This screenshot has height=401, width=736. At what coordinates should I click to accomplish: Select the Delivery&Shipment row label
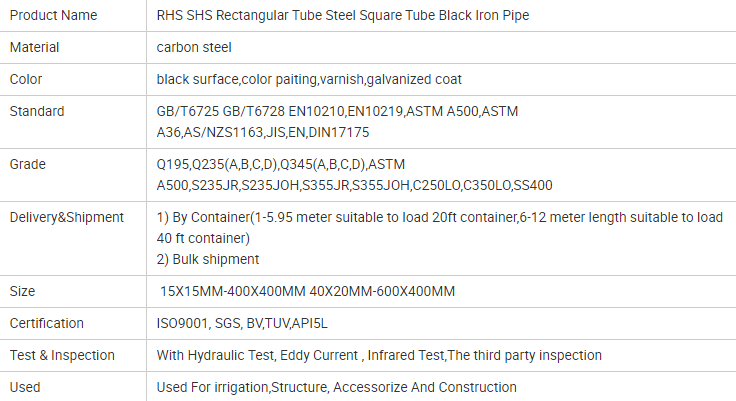(x=66, y=217)
